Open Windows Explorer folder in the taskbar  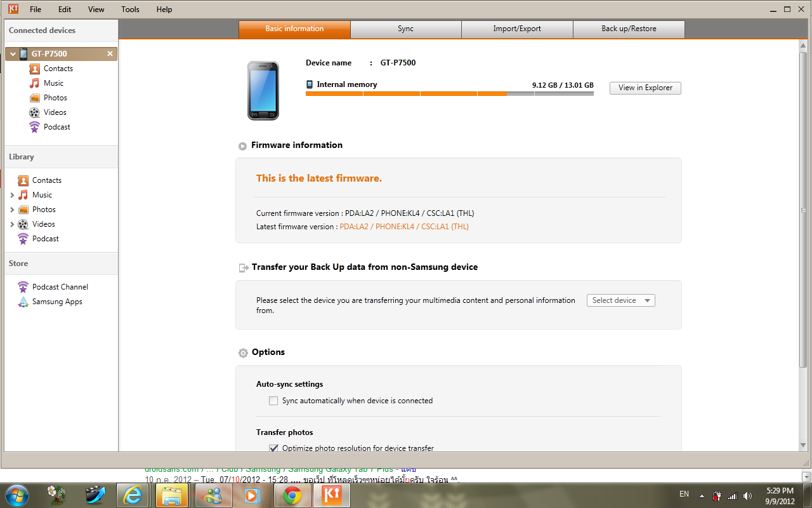(x=172, y=495)
